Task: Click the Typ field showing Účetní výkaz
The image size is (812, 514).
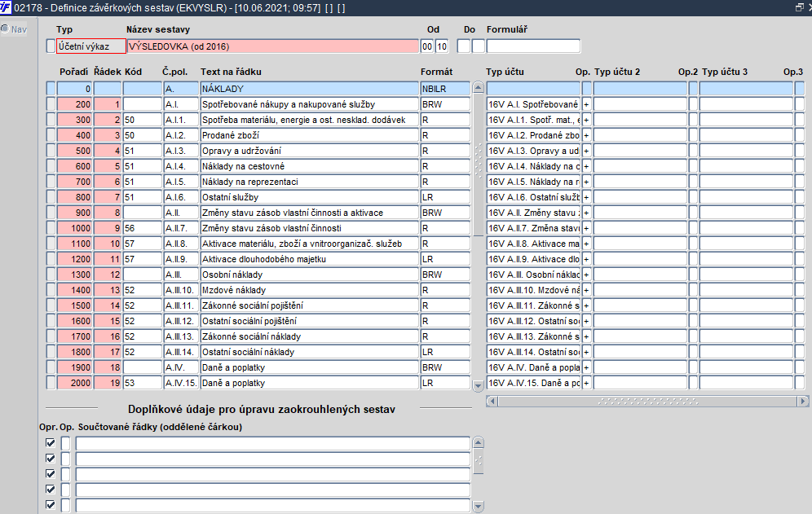Action: click(x=91, y=46)
